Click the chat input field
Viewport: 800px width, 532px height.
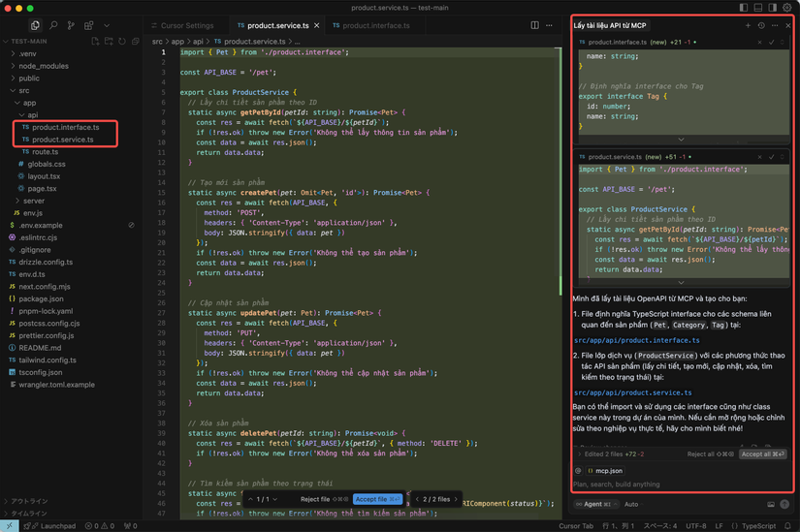click(x=681, y=485)
